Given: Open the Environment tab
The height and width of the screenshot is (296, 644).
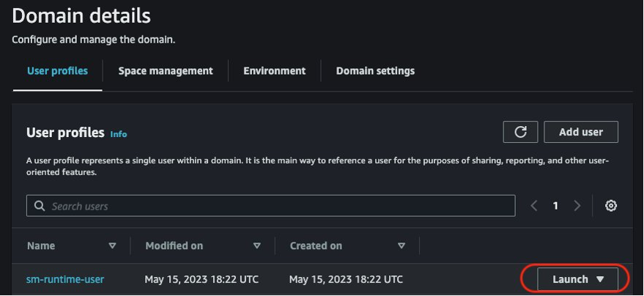Looking at the screenshot, I should (274, 71).
